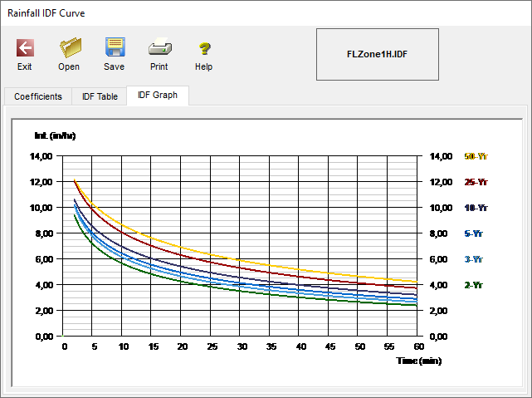This screenshot has height=398, width=532.
Task: Click the 5-Yr legend label
Action: (x=473, y=233)
